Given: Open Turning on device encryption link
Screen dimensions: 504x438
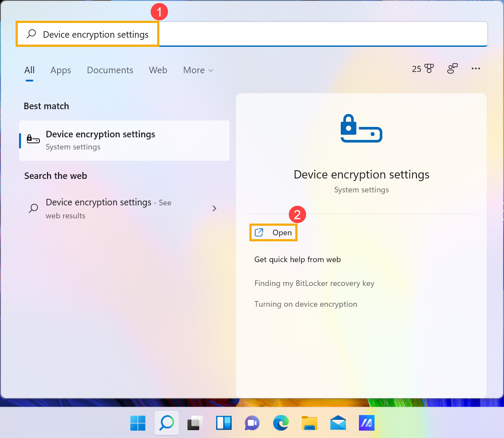Looking at the screenshot, I should point(306,304).
